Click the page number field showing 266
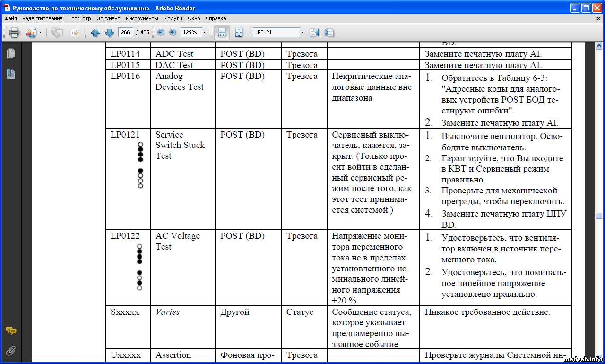This screenshot has height=364, width=605. (x=125, y=33)
